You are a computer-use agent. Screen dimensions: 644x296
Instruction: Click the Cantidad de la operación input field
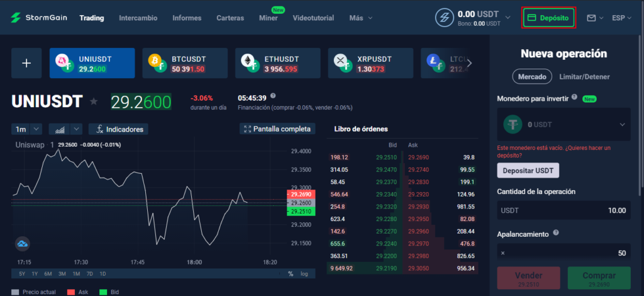[x=563, y=210]
